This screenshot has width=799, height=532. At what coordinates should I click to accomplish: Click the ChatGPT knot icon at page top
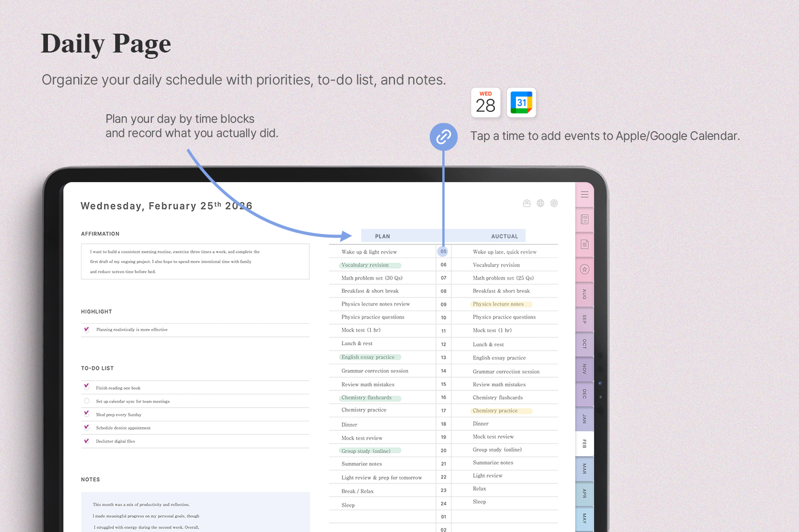[554, 203]
